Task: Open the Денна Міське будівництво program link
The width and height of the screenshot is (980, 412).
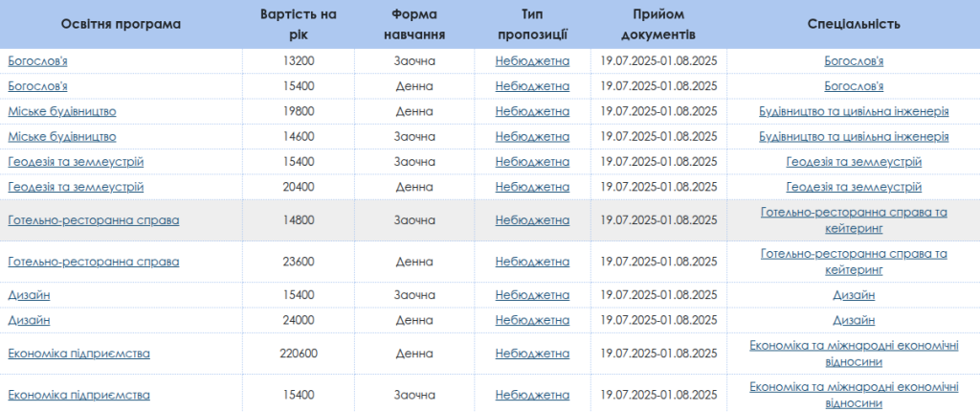Action: coord(62,111)
